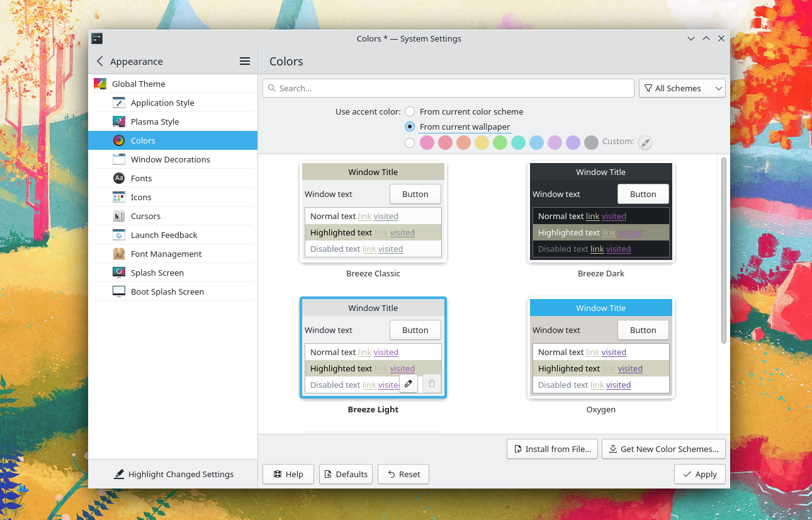The width and height of the screenshot is (812, 520).
Task: Open the hamburger menu beside Appearance
Action: pos(245,61)
